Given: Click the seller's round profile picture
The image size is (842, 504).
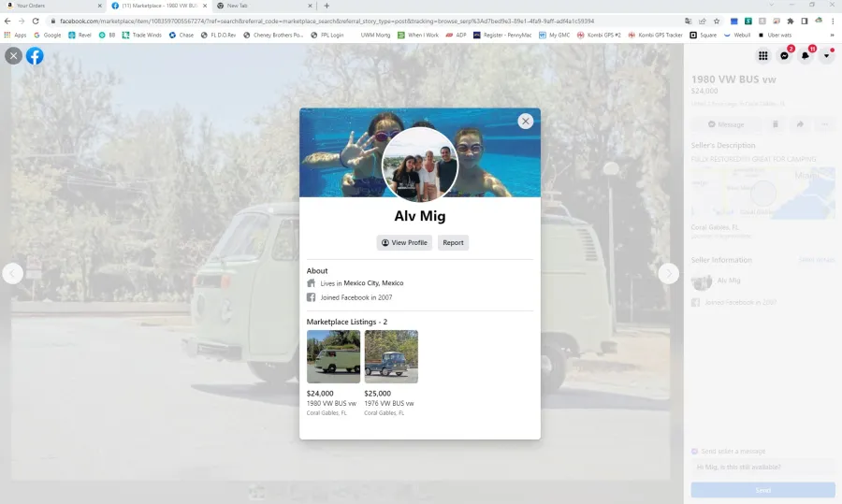Looking at the screenshot, I should [420, 165].
